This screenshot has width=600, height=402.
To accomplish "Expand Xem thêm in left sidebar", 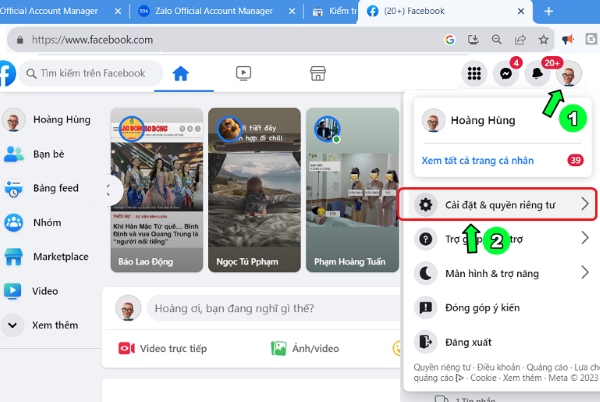I will [14, 325].
